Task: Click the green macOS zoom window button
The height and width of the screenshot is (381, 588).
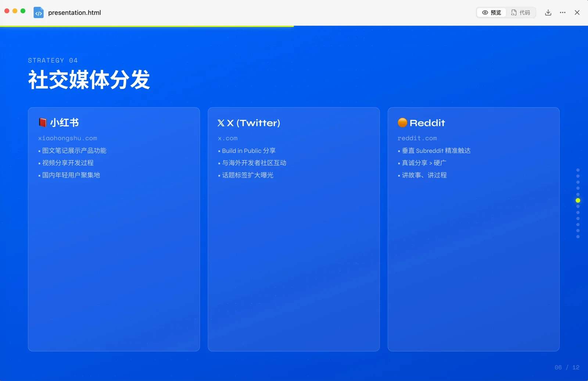Action: pyautogui.click(x=23, y=11)
